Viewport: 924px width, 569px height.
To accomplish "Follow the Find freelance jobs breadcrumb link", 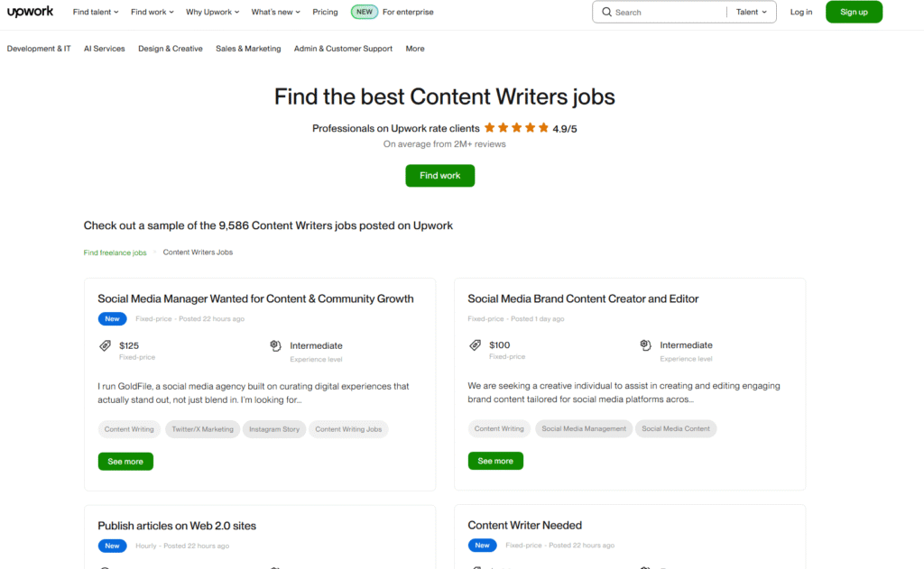I will [115, 252].
